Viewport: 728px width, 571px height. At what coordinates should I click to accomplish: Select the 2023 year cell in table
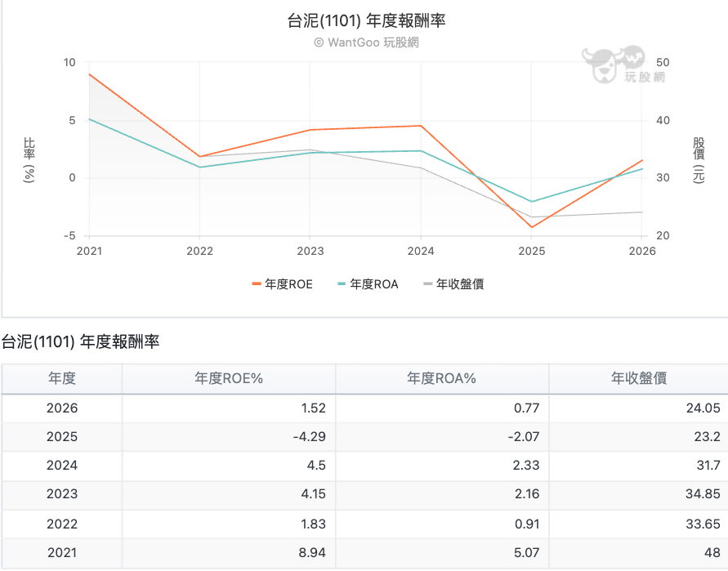[x=62, y=494]
